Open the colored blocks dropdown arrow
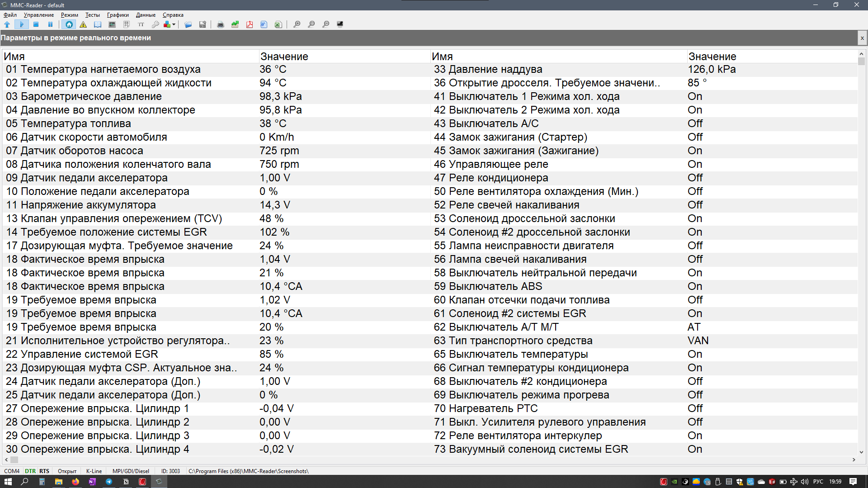Image resolution: width=868 pixels, height=488 pixels. [174, 24]
